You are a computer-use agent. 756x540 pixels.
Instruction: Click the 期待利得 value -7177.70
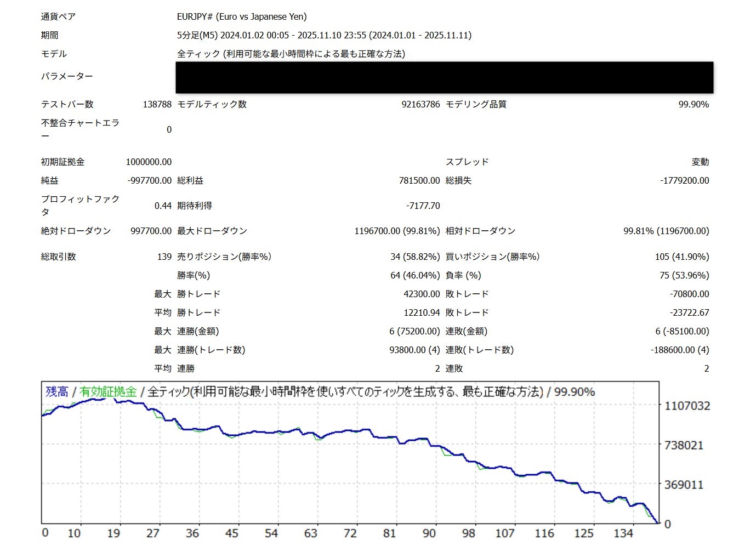click(423, 206)
